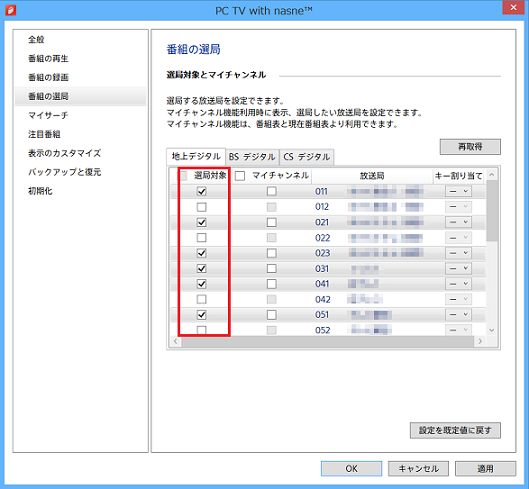The width and height of the screenshot is (529, 489).
Task: Check マイチャンネル for channel 021
Action: tap(272, 222)
